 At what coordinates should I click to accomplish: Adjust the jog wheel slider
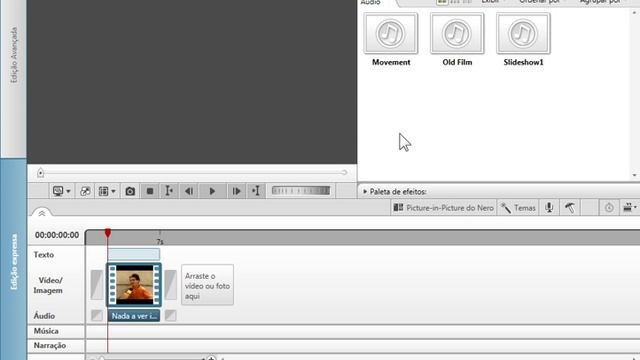301,191
